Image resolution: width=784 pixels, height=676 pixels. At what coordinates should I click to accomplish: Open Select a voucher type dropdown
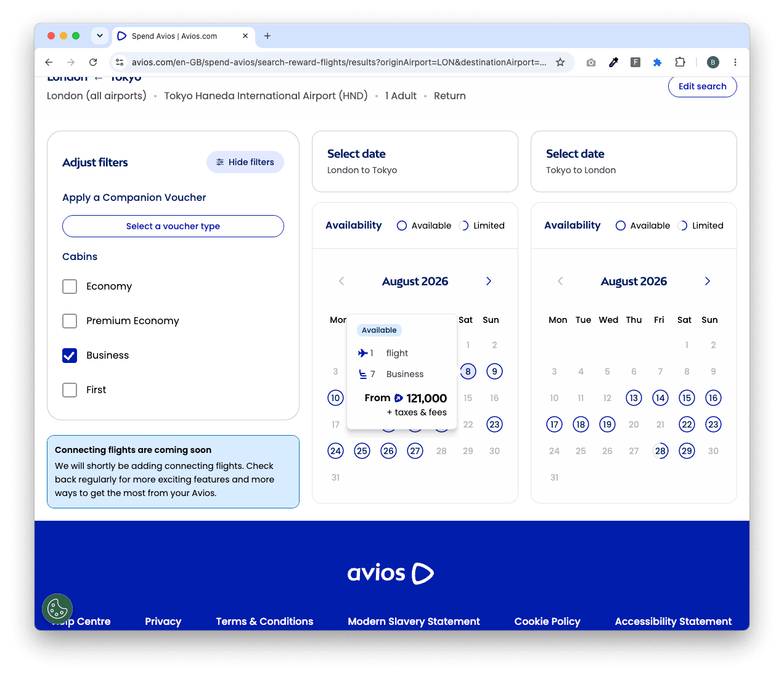coord(173,226)
